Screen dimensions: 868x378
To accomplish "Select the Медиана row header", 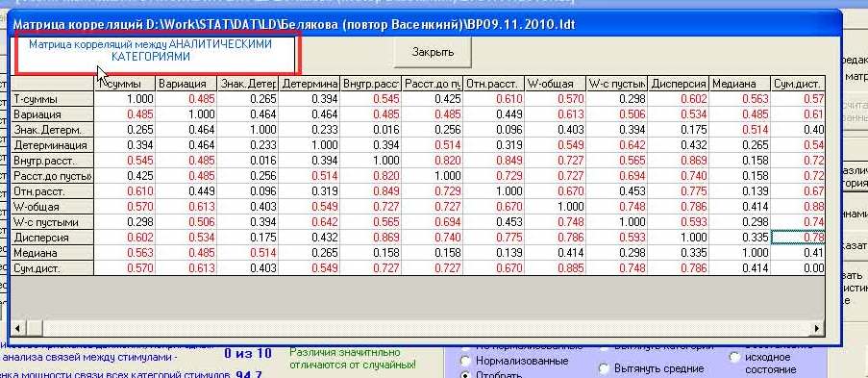I will pyautogui.click(x=53, y=253).
